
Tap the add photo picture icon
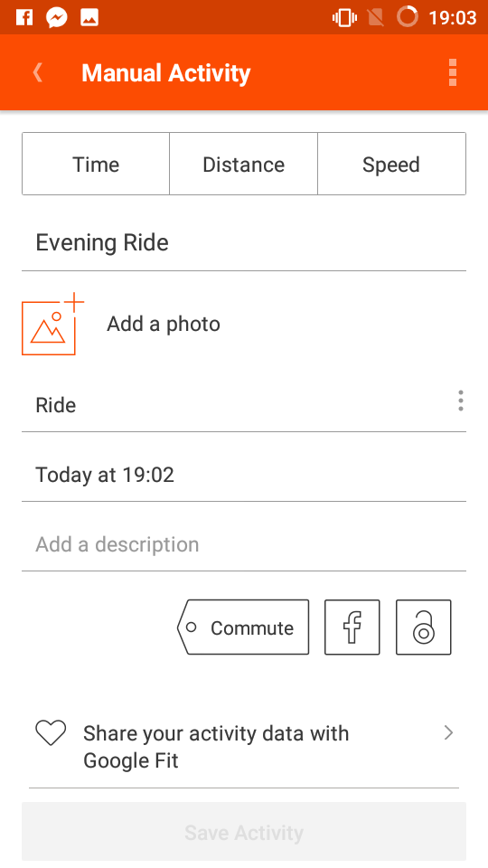[52, 325]
